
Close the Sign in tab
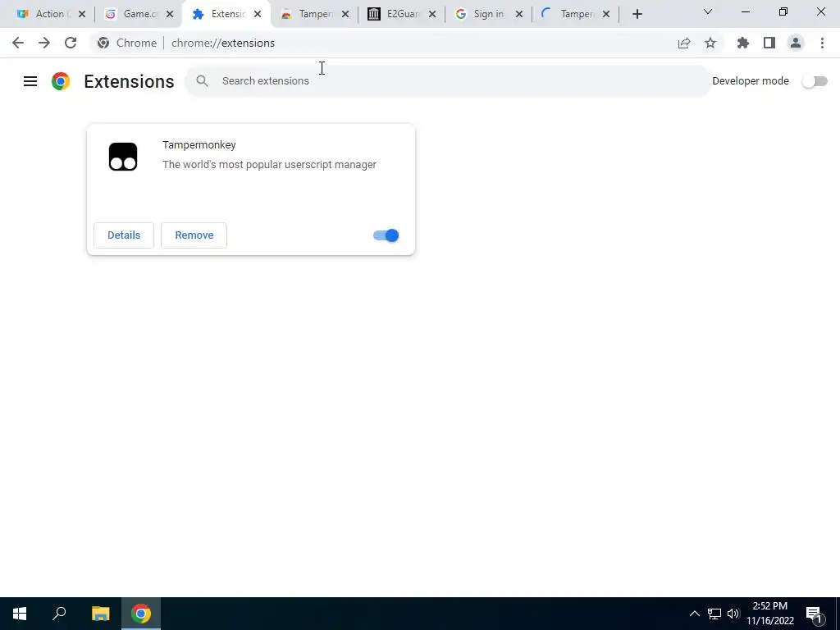coord(519,14)
